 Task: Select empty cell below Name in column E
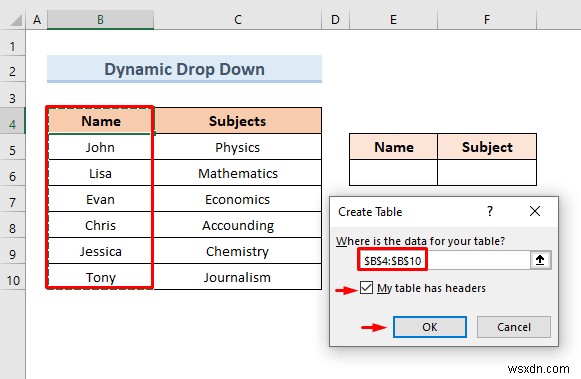click(394, 173)
